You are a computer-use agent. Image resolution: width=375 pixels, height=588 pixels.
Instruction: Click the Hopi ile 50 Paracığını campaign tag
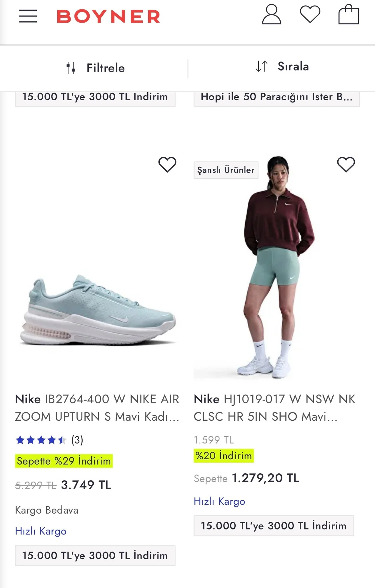pos(276,97)
